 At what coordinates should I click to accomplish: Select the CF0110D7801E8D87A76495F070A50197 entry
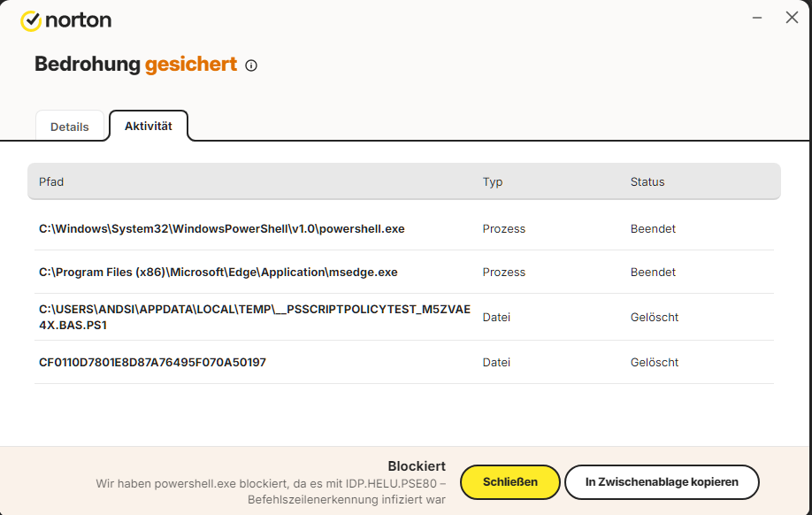[x=152, y=362]
